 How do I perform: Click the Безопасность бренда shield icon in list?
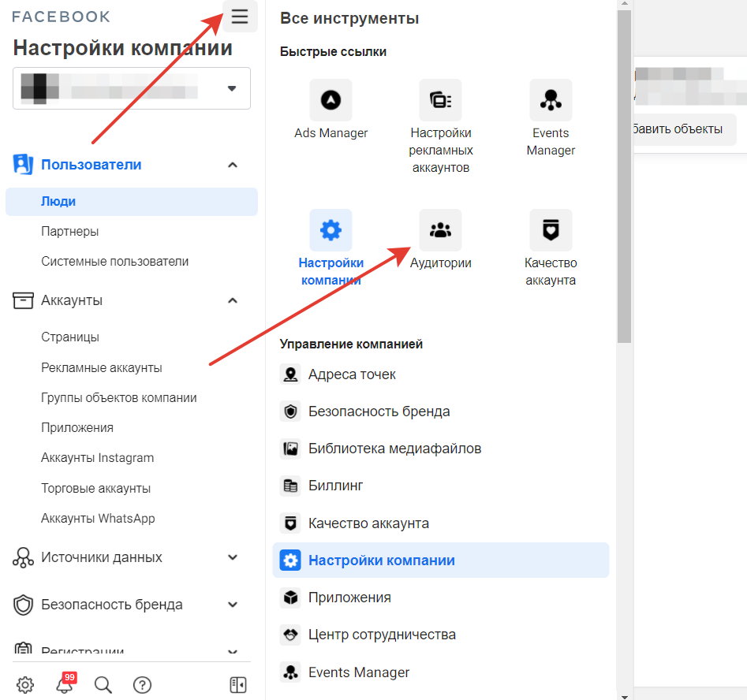(290, 411)
